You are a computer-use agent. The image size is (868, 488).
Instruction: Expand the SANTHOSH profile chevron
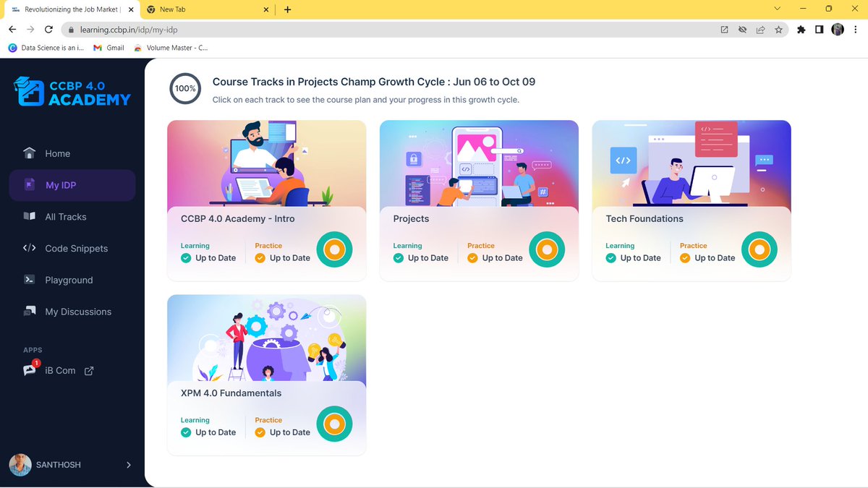pyautogui.click(x=129, y=465)
